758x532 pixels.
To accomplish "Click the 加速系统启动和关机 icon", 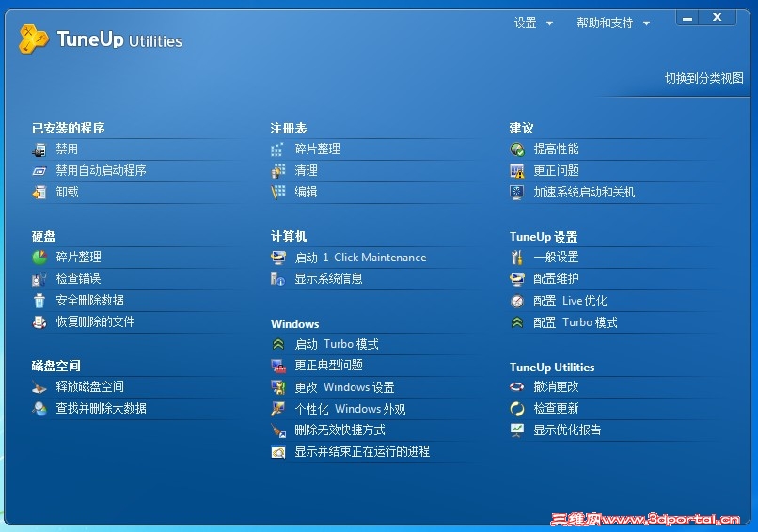I will pyautogui.click(x=516, y=193).
